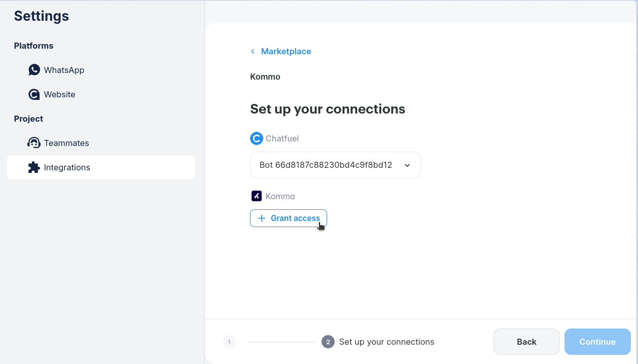This screenshot has height=364, width=638.
Task: Click the plus icon on Grant access
Action: click(x=262, y=218)
